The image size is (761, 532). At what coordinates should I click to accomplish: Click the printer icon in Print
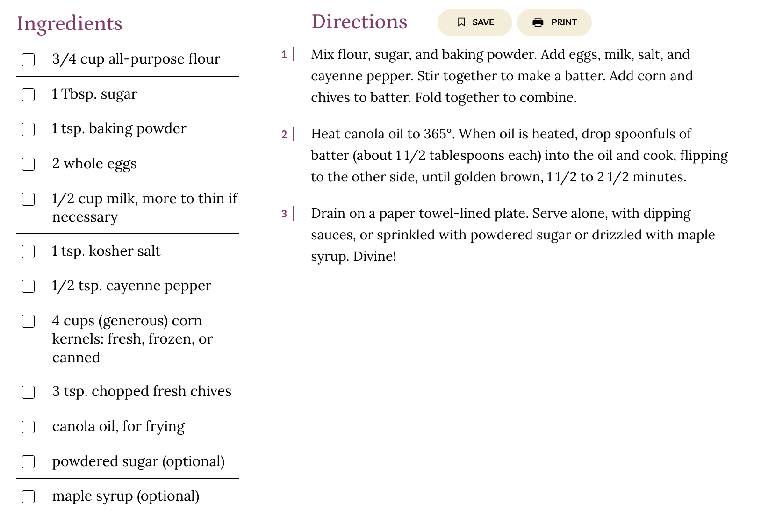[x=538, y=22]
